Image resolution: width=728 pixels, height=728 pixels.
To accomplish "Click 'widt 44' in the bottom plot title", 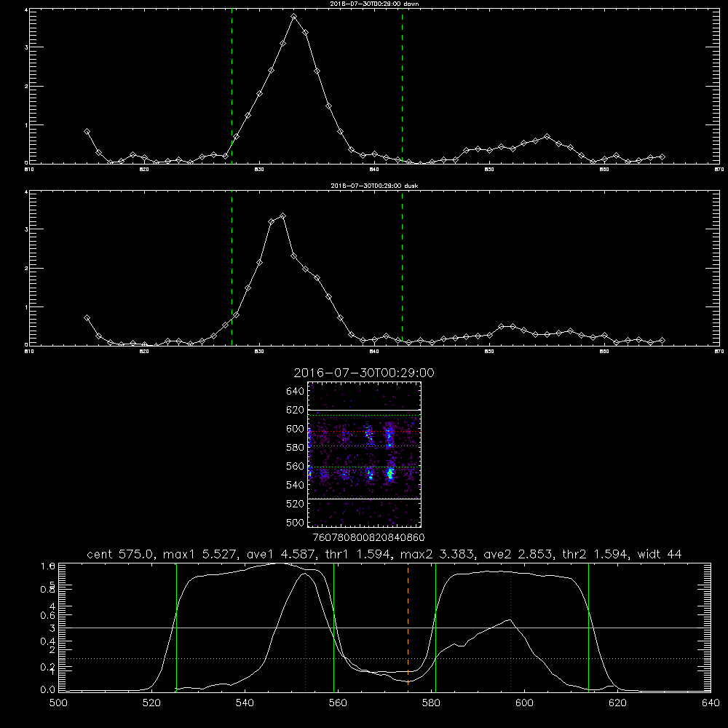I will [660, 554].
